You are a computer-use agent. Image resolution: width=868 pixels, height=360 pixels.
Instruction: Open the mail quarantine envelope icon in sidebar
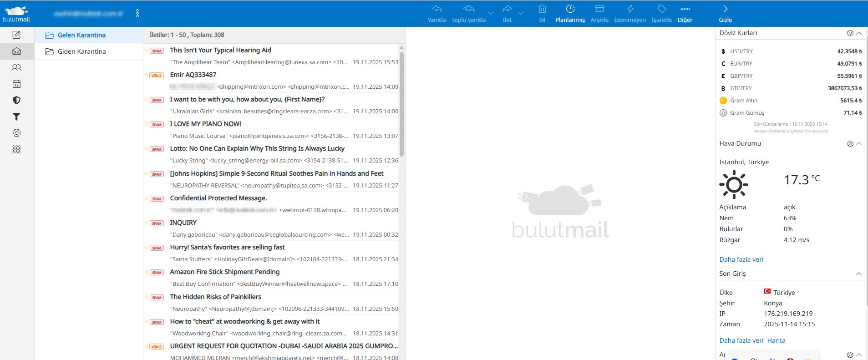point(16,51)
